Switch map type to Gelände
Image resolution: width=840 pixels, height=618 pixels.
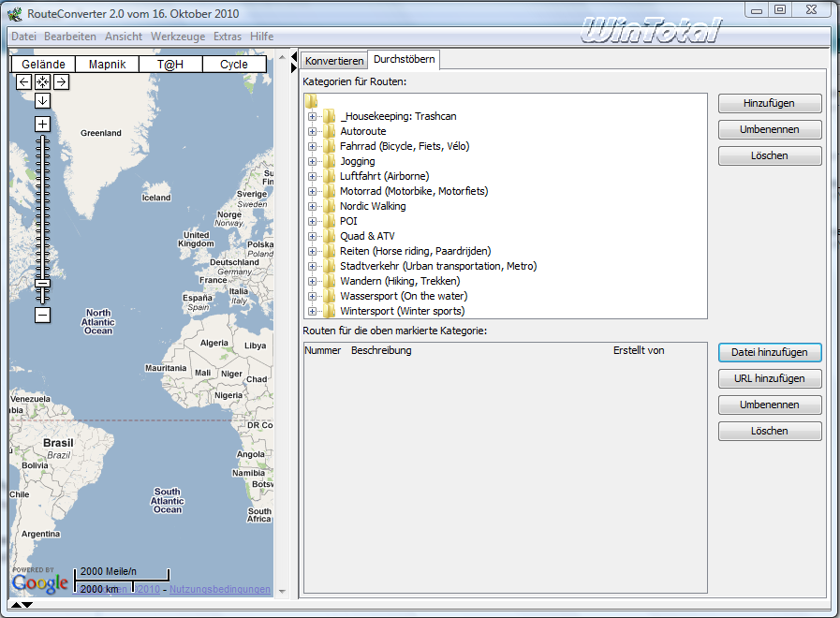click(x=43, y=65)
